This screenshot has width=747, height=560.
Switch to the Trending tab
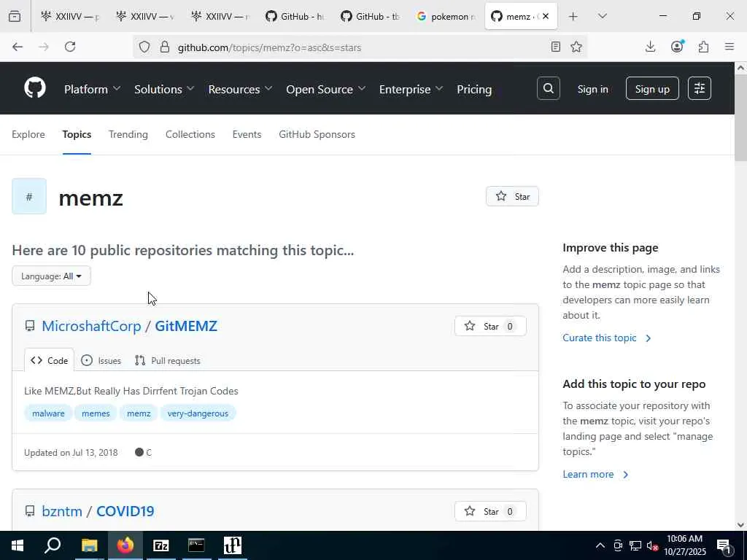click(128, 134)
